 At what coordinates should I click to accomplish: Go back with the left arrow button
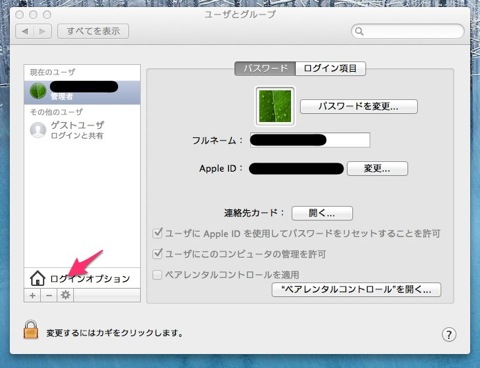click(x=25, y=31)
